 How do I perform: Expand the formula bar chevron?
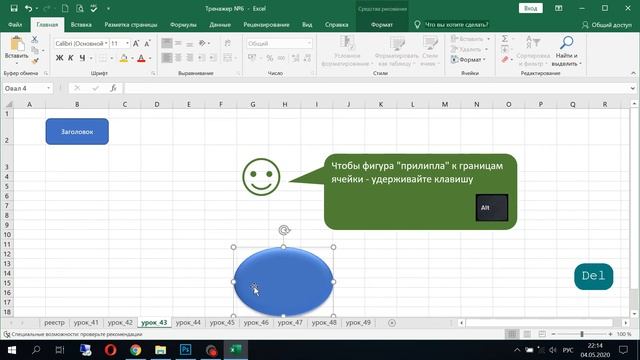[x=633, y=88]
